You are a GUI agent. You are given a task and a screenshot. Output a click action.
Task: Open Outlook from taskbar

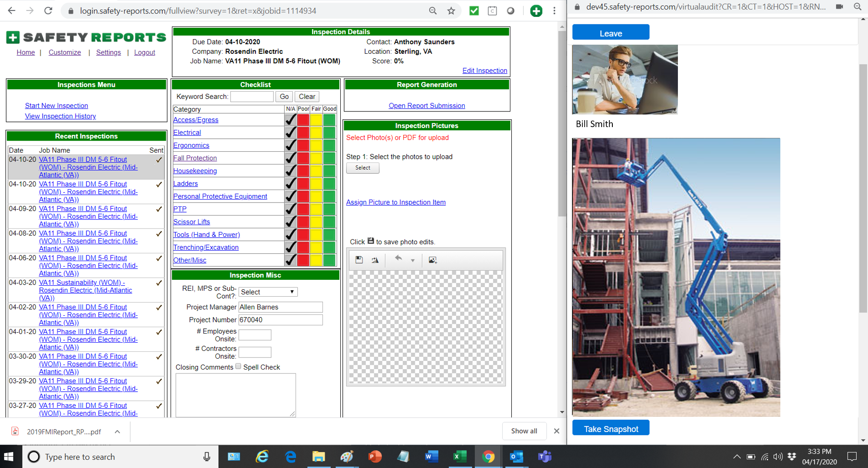click(x=516, y=457)
